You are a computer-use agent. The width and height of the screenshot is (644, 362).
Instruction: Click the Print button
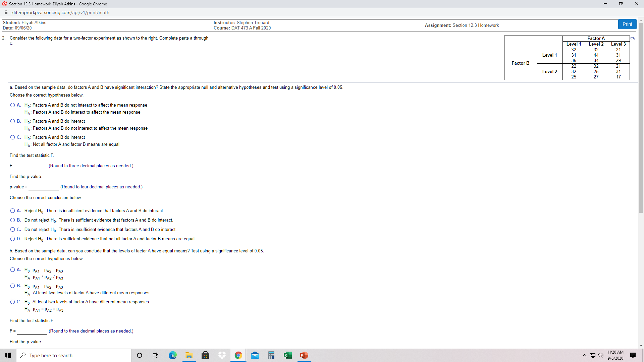click(627, 24)
